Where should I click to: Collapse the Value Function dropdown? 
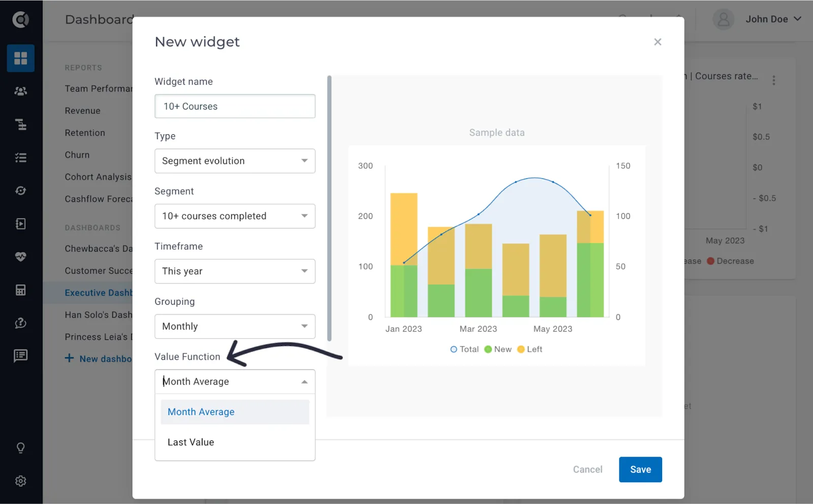click(x=235, y=382)
